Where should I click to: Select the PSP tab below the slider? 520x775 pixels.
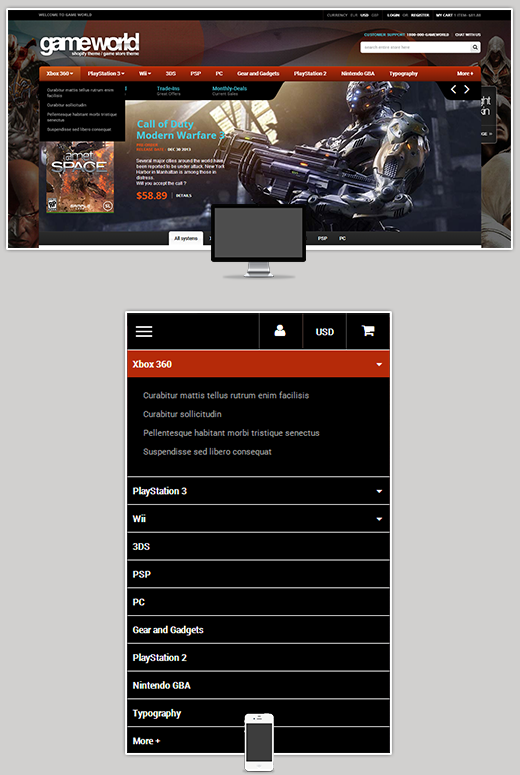323,238
